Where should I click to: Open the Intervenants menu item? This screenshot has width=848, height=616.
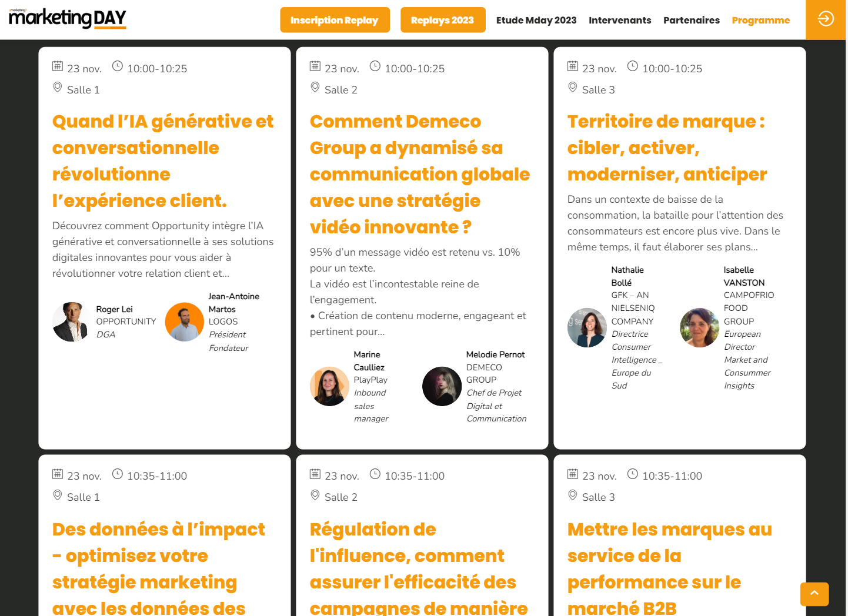(619, 20)
